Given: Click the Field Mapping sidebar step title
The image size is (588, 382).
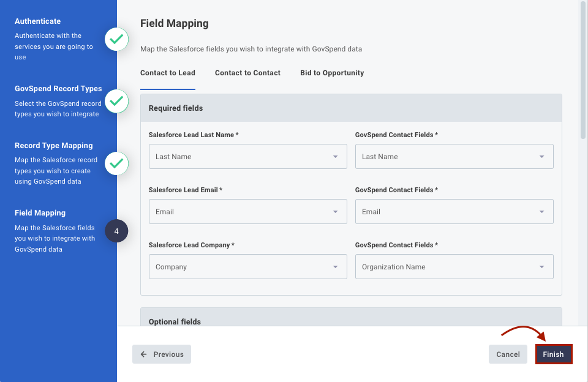Looking at the screenshot, I should click(40, 213).
